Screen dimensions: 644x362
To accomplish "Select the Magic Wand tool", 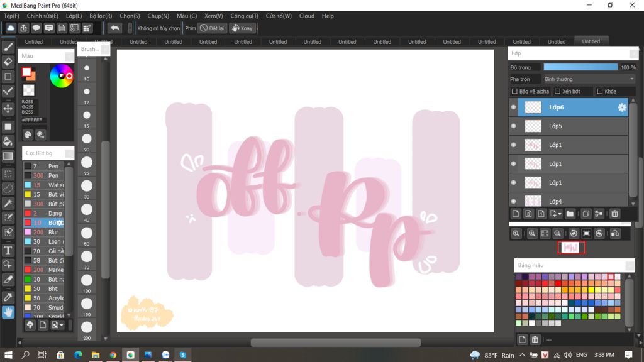I will (8, 203).
